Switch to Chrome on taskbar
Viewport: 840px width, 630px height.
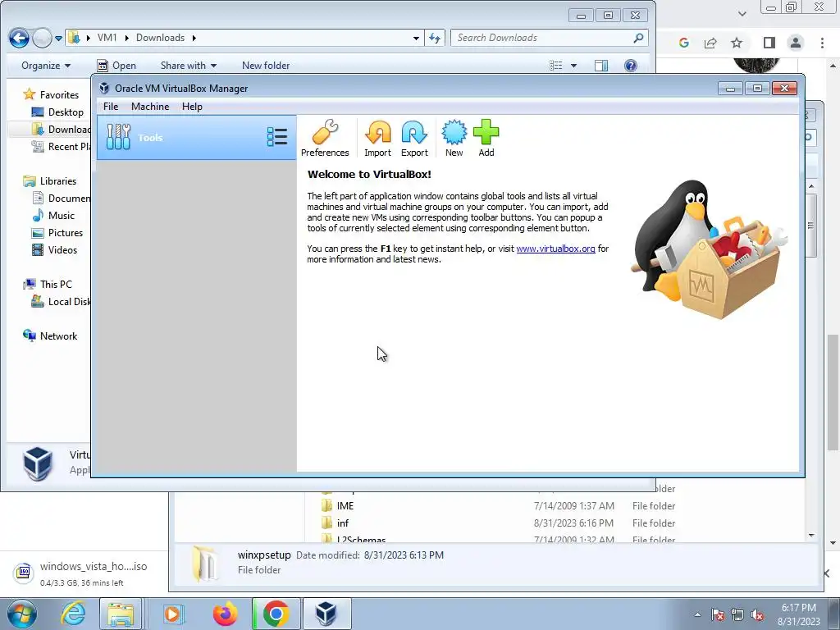[x=276, y=614]
